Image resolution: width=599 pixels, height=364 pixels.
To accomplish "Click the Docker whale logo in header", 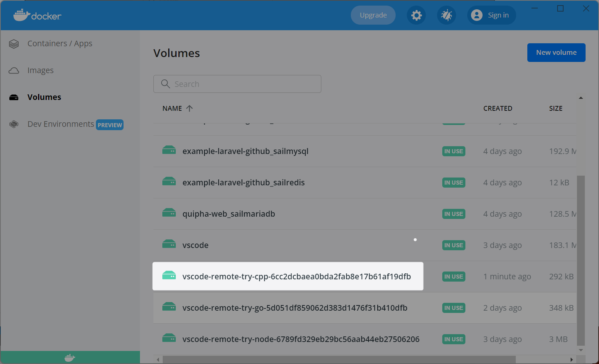I will click(37, 15).
